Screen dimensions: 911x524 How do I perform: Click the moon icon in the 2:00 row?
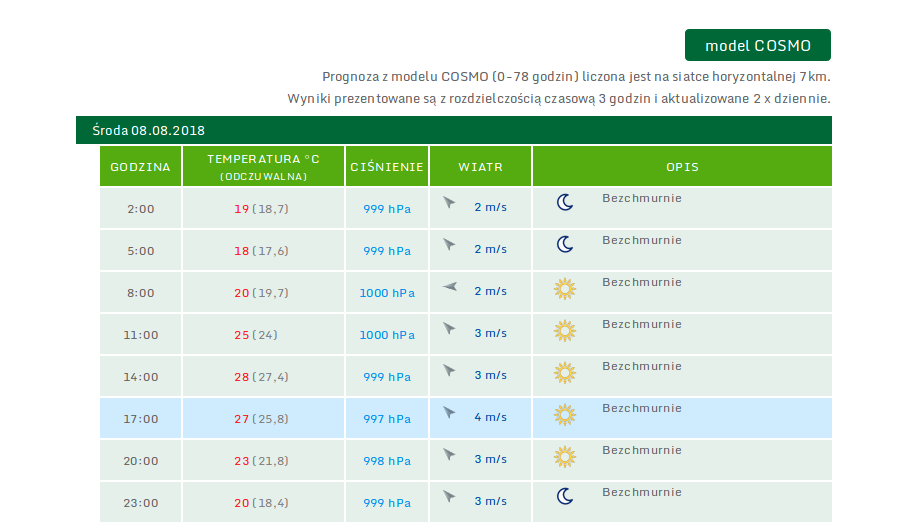(x=565, y=203)
